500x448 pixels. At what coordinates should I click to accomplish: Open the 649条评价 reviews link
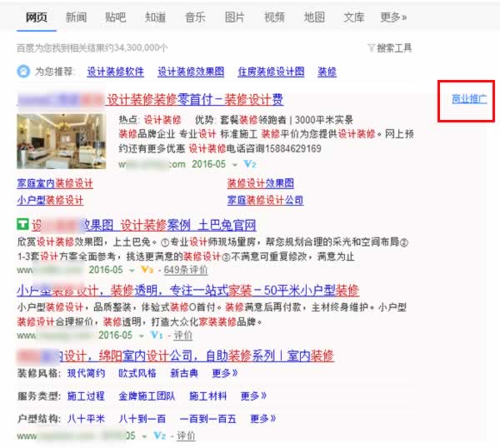click(x=185, y=270)
